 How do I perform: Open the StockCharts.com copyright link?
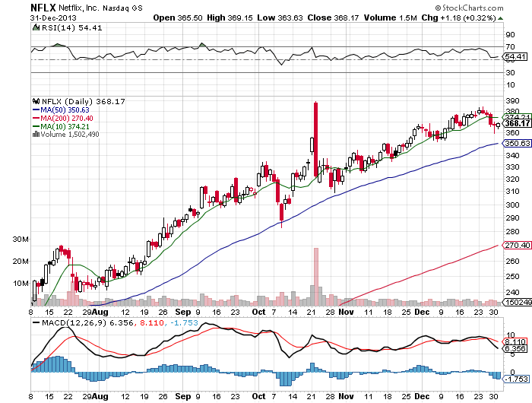coord(470,8)
